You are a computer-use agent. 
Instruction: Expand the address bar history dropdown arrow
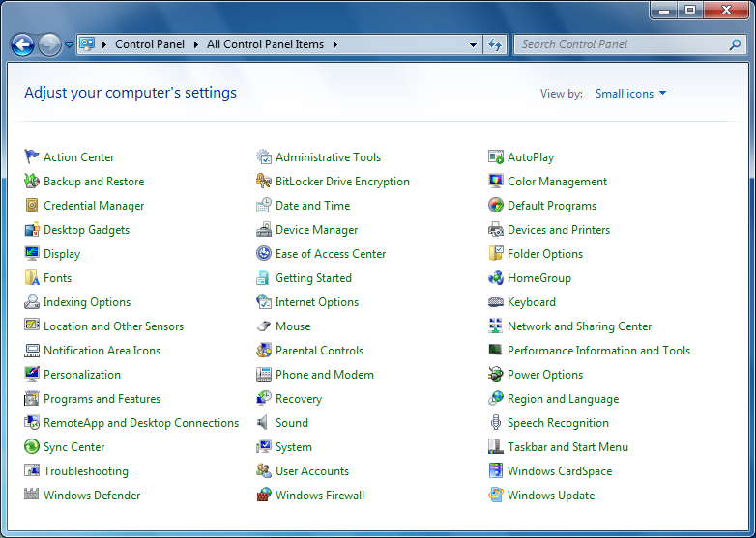coord(473,44)
